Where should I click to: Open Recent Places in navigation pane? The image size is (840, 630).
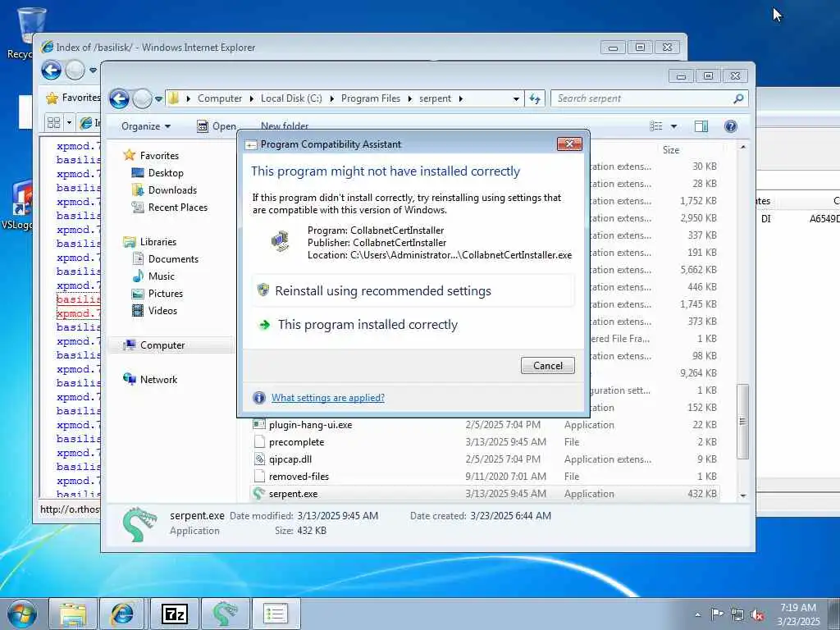click(x=169, y=208)
